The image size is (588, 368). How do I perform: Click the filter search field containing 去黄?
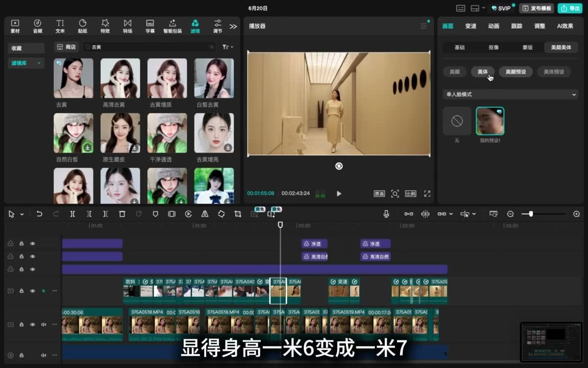click(149, 47)
